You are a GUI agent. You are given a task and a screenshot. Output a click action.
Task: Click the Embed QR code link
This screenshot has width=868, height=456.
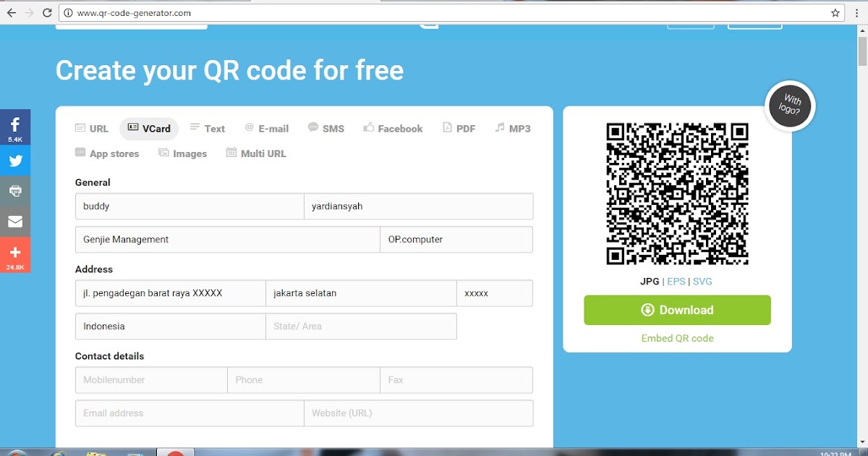678,338
